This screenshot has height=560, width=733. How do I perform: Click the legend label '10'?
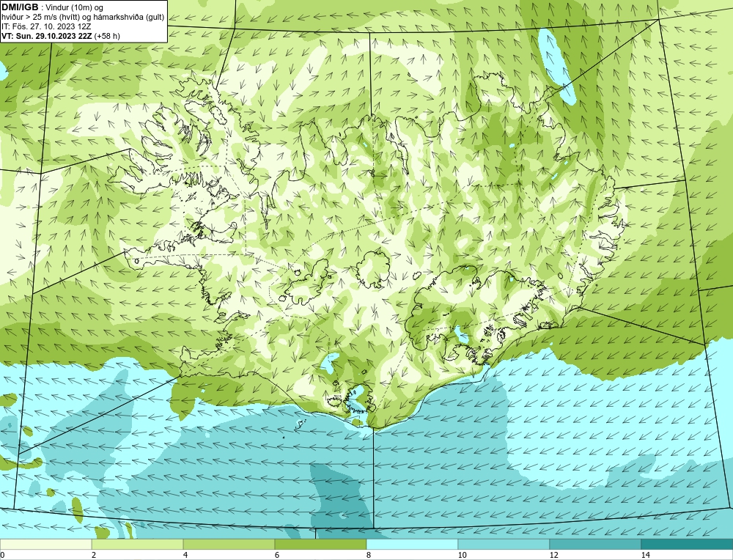(x=462, y=555)
